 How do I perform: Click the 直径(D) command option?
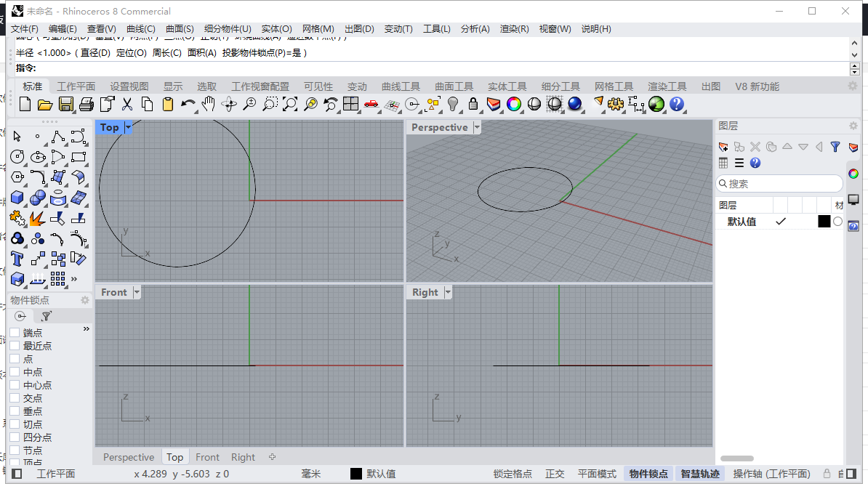[95, 52]
